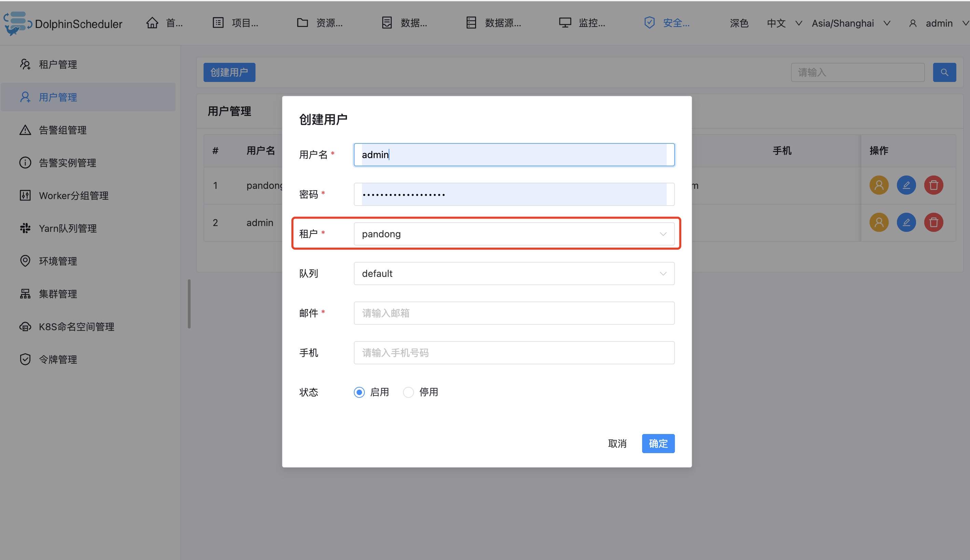Click the 邮件 email input field
Viewport: 970px width, 560px height.
coord(514,313)
